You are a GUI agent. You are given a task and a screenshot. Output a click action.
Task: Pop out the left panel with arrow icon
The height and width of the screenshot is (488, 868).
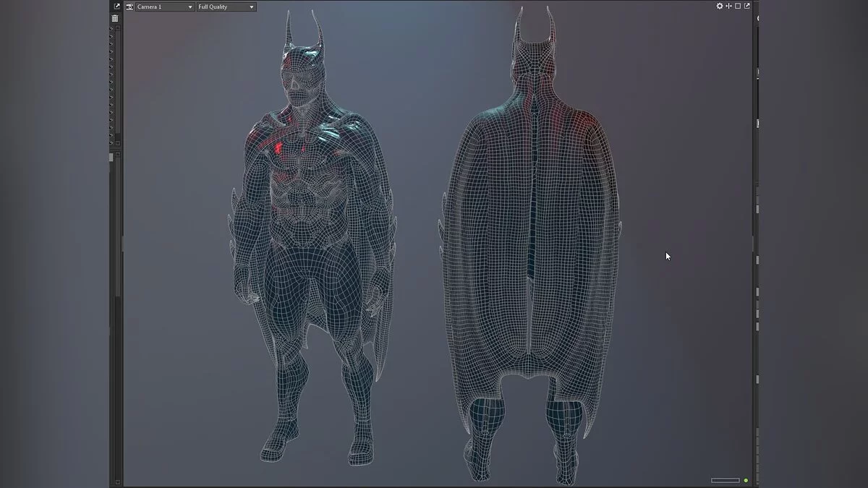116,7
